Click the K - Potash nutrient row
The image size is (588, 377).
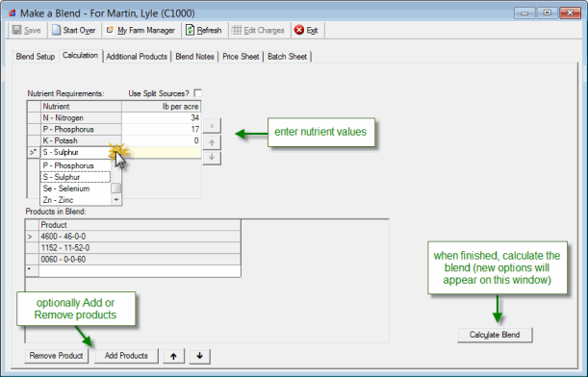point(81,140)
